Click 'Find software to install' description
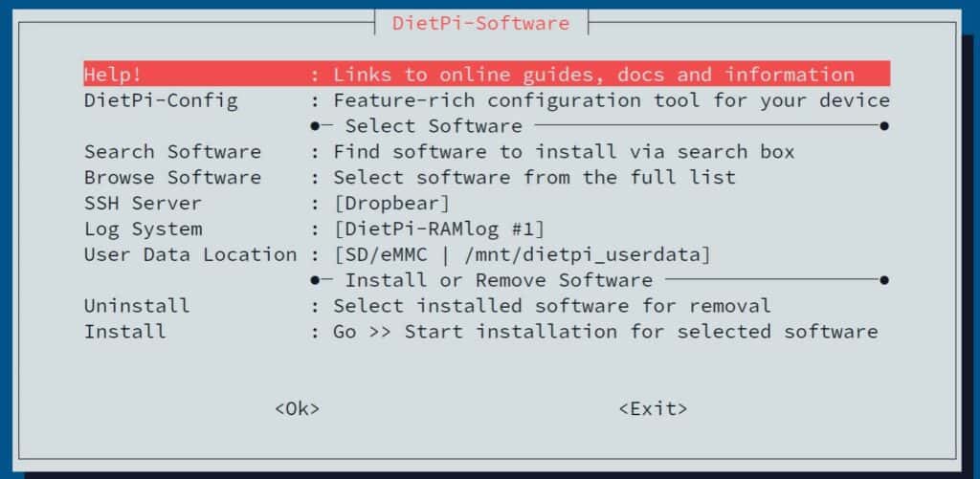Image resolution: width=980 pixels, height=479 pixels. coord(564,152)
